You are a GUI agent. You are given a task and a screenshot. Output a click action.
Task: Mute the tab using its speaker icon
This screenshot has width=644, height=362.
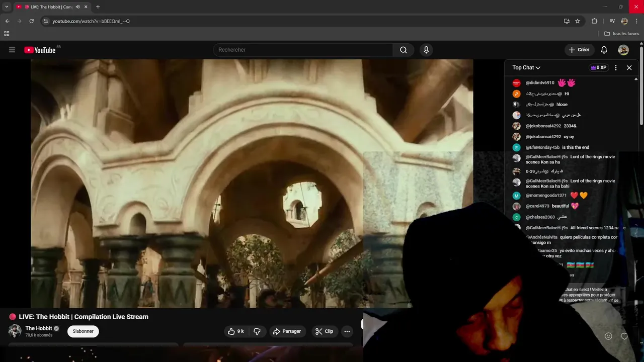click(77, 7)
